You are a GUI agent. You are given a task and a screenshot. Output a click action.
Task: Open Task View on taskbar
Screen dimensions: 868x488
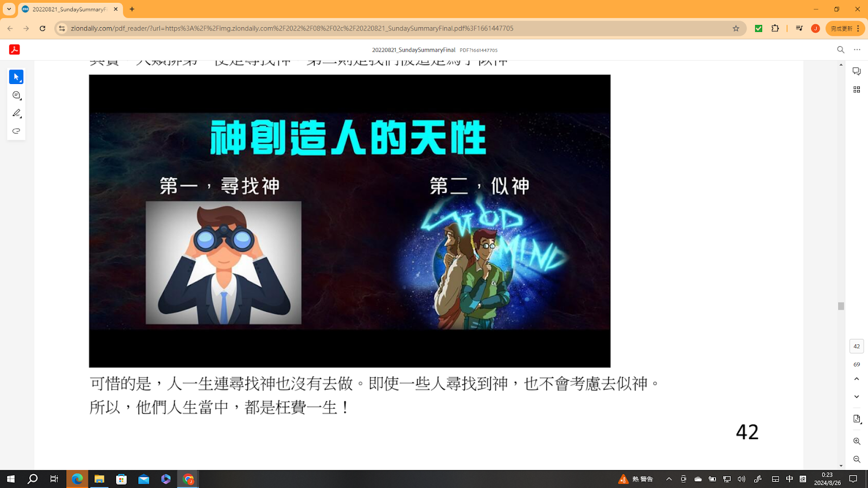click(x=54, y=479)
